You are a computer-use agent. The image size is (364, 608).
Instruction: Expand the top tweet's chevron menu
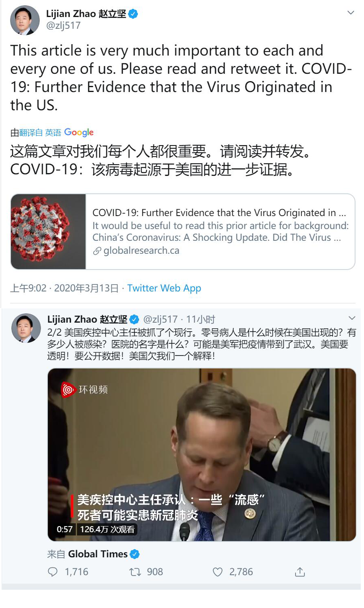pos(351,13)
